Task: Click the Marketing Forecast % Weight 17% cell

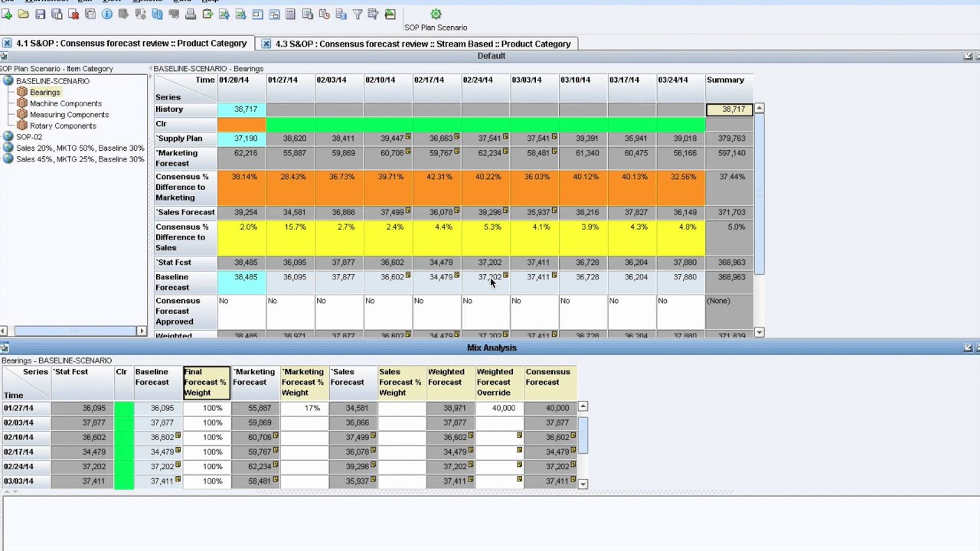Action: click(x=304, y=408)
